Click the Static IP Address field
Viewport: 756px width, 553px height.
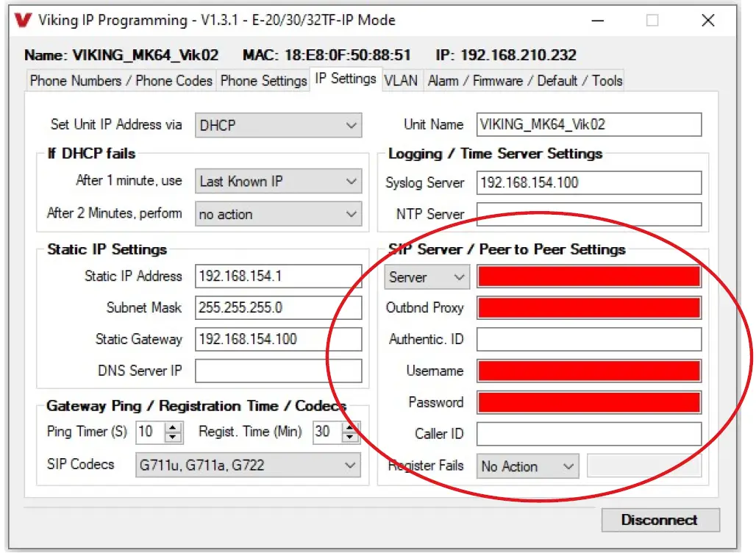(x=278, y=276)
